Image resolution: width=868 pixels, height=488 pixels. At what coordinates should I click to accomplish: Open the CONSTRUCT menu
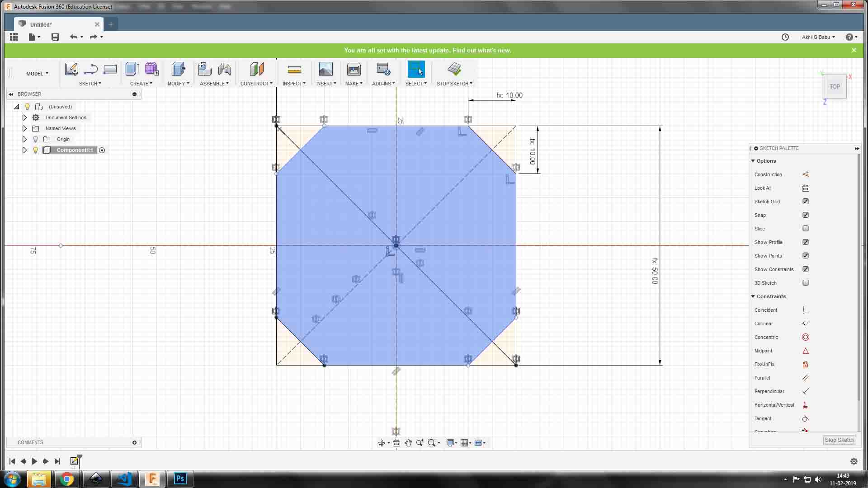pyautogui.click(x=256, y=84)
